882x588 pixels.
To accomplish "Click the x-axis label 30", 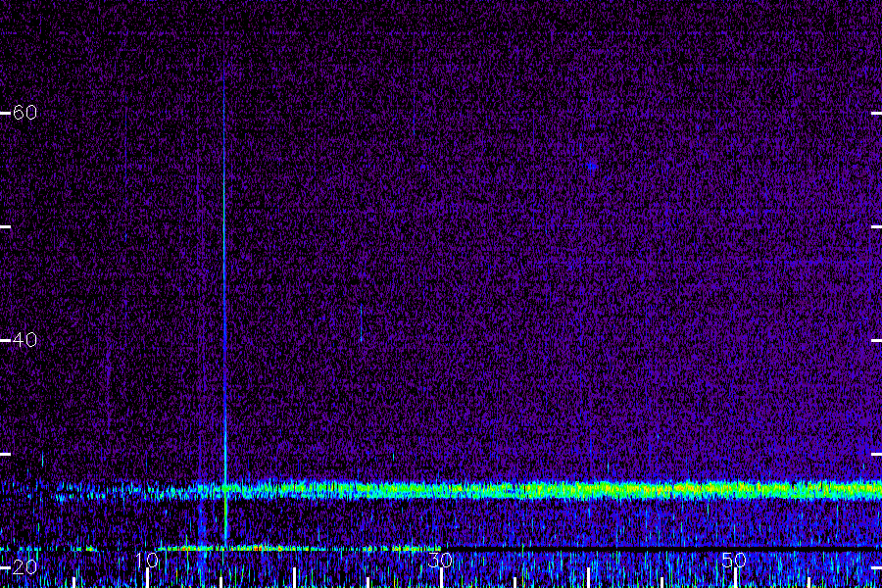I will (440, 561).
